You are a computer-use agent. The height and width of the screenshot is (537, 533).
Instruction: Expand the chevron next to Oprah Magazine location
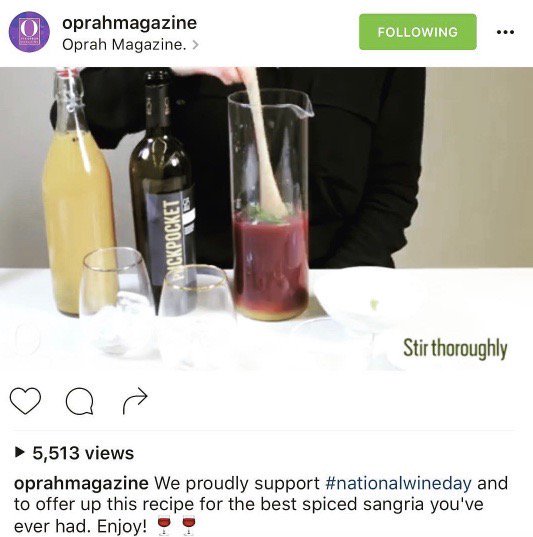[x=195, y=45]
